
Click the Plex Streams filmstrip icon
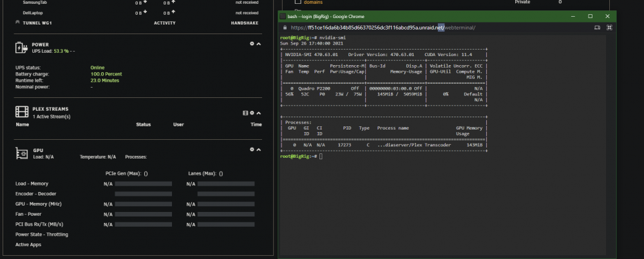click(x=22, y=112)
